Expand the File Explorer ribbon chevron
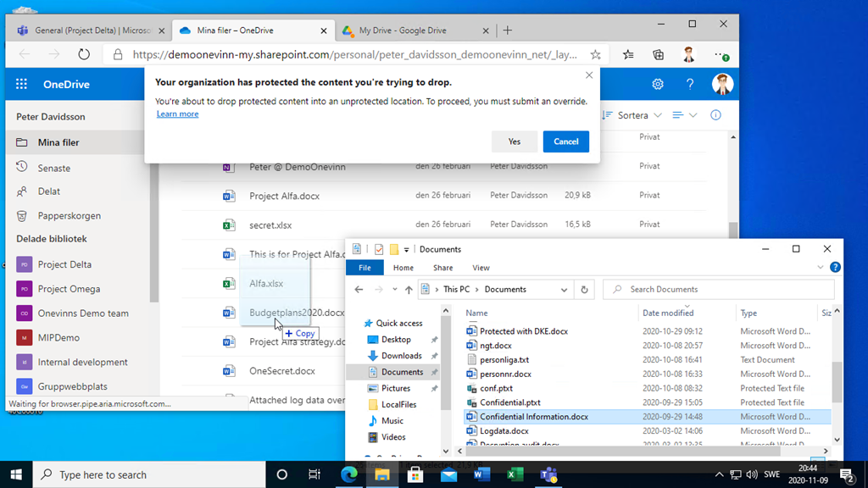868x488 pixels. [820, 268]
